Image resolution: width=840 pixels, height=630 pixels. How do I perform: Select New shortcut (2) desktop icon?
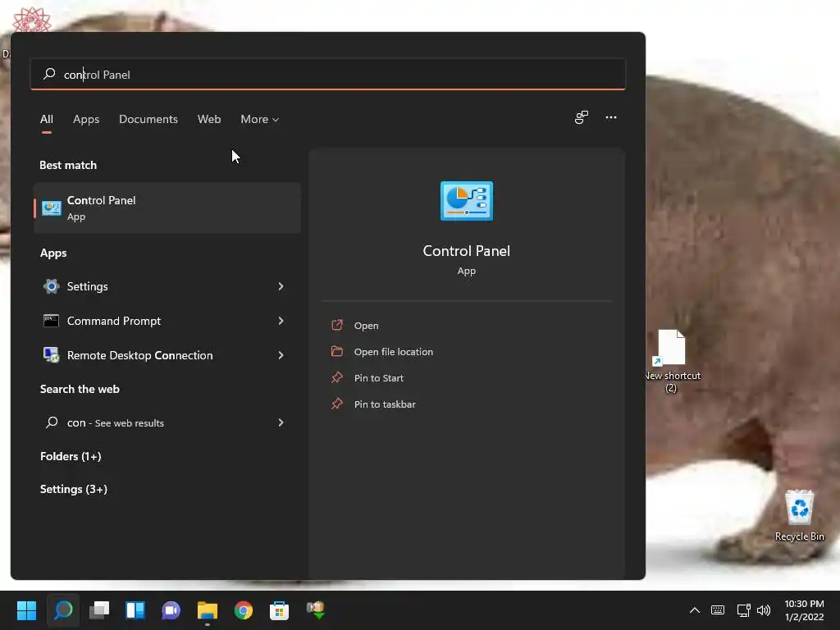click(672, 361)
